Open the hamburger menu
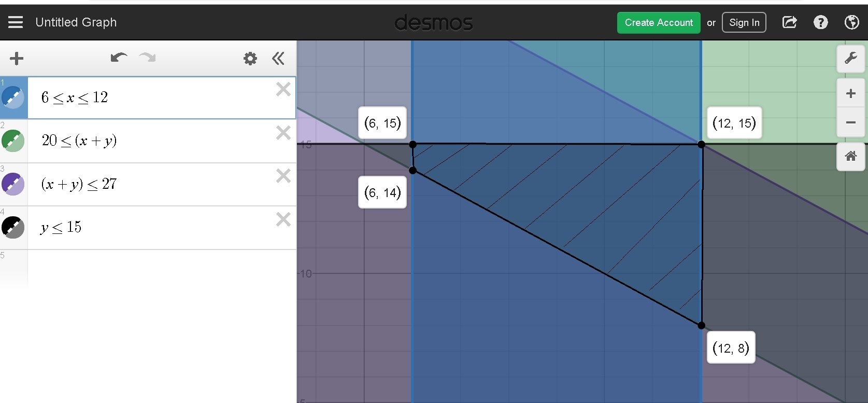The height and width of the screenshot is (403, 868). [16, 22]
